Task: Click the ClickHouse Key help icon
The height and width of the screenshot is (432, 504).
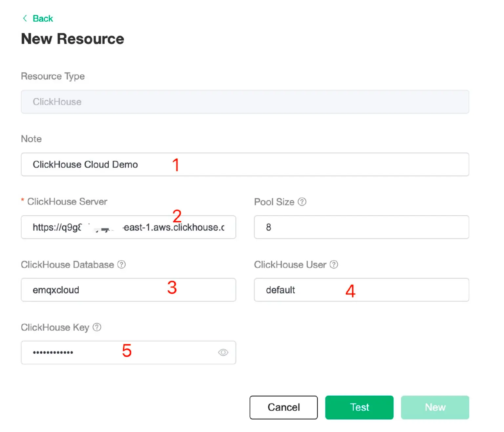Action: tap(96, 327)
